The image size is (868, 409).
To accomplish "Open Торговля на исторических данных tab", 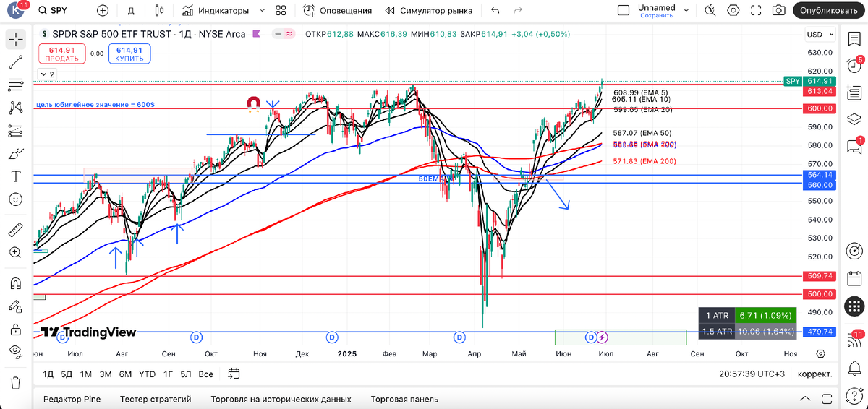I will click(281, 399).
